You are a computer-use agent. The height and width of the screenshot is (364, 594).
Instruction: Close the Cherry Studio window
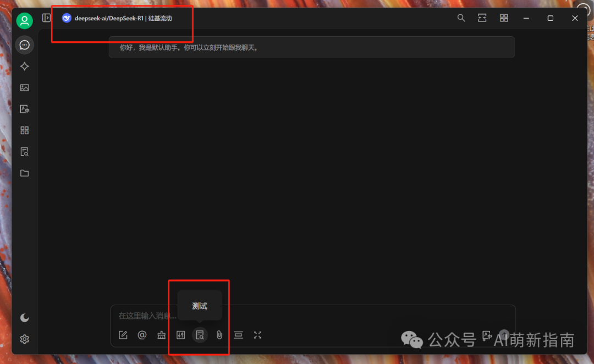click(575, 18)
